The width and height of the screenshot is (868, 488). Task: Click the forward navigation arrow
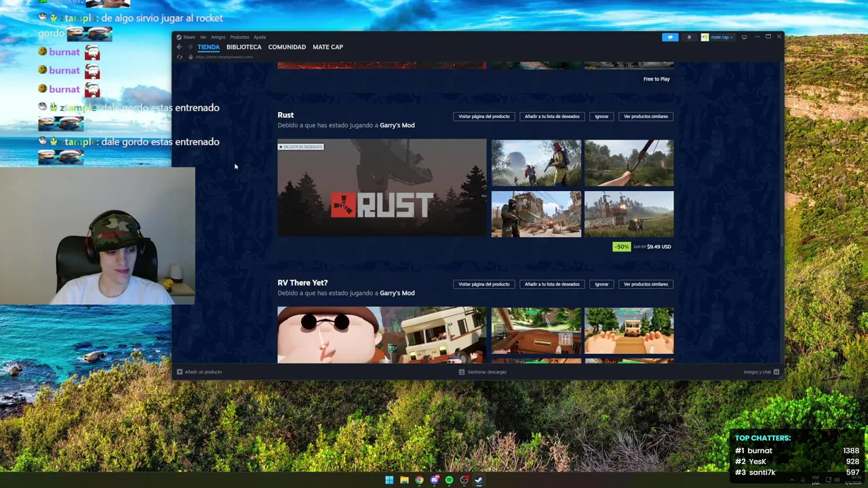click(190, 47)
